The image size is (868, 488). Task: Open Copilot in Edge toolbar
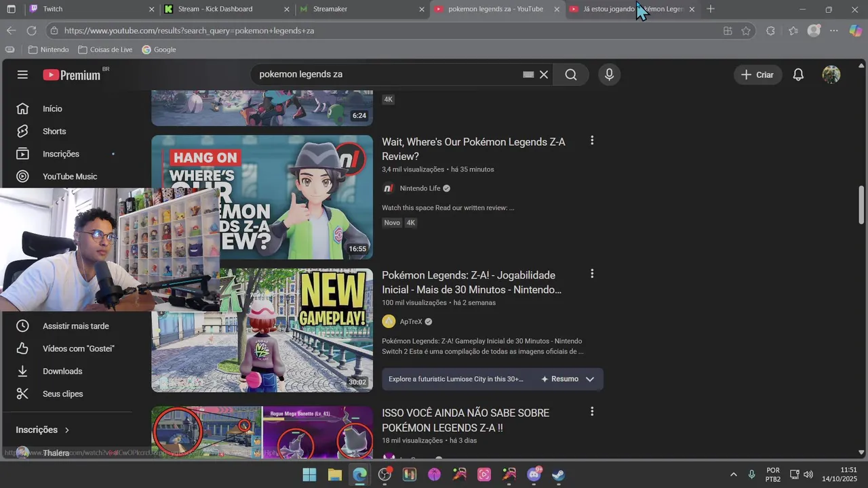point(855,30)
